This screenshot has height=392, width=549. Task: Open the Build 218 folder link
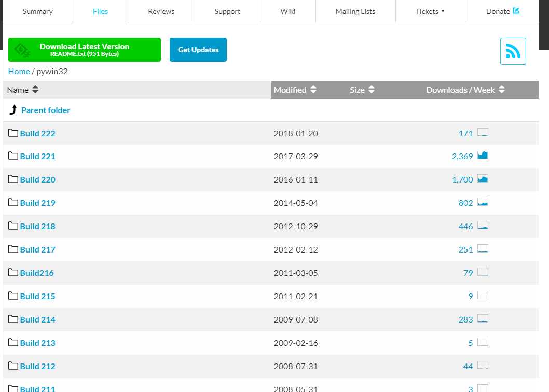[38, 226]
